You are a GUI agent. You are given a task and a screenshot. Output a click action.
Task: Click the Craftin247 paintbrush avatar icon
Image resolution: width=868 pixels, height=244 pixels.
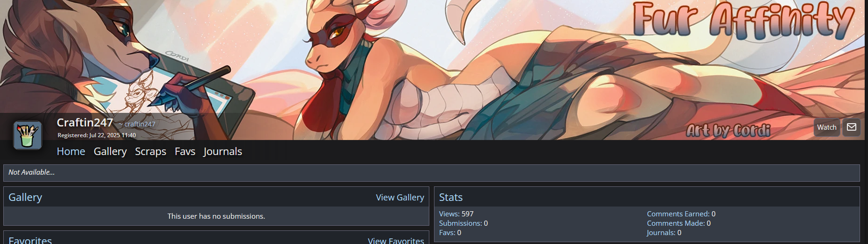28,135
